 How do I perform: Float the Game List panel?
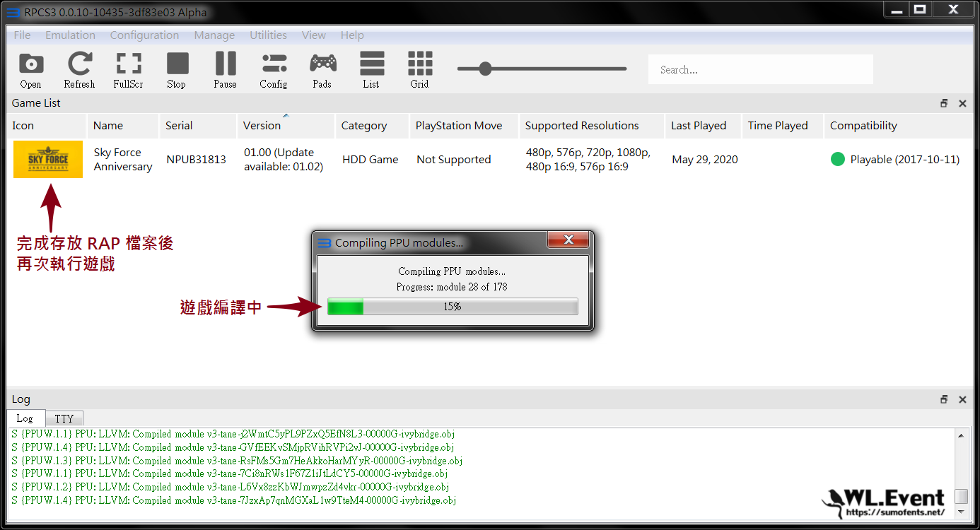tap(944, 103)
